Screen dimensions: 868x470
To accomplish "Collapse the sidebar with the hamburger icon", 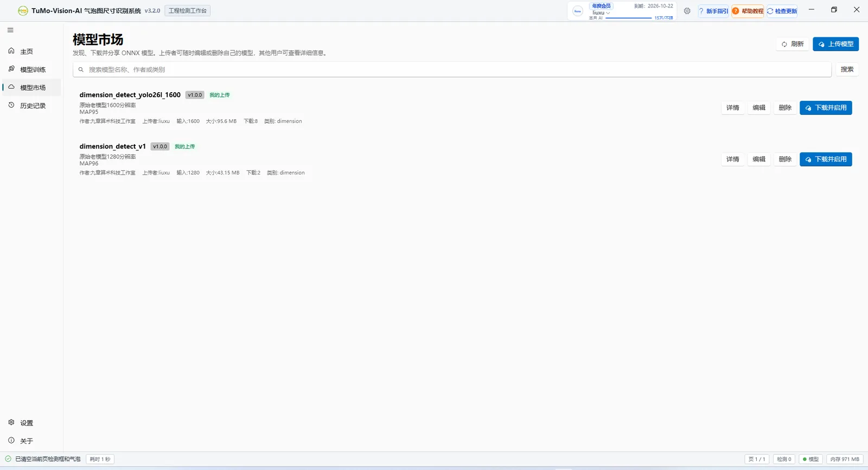I will pyautogui.click(x=10, y=30).
